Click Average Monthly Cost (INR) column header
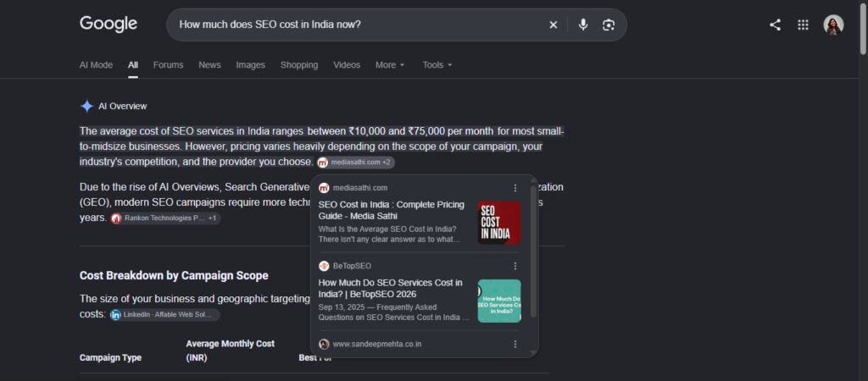 (x=231, y=351)
